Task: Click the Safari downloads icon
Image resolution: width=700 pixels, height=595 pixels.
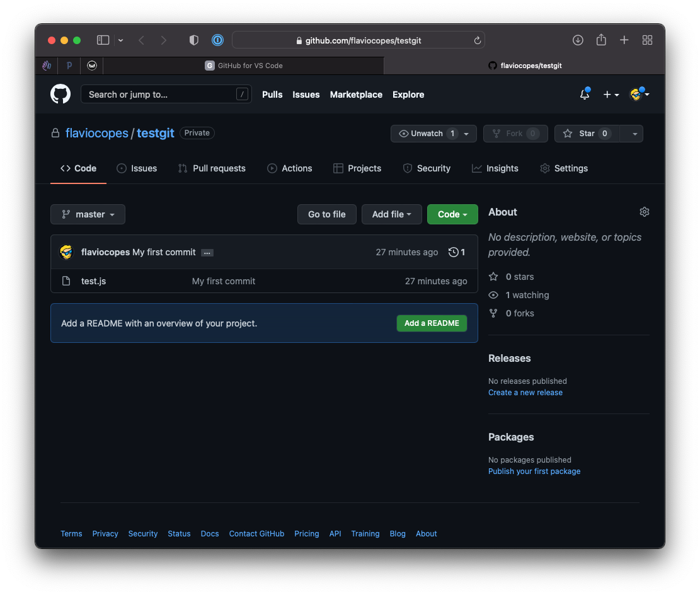Action: [578, 40]
